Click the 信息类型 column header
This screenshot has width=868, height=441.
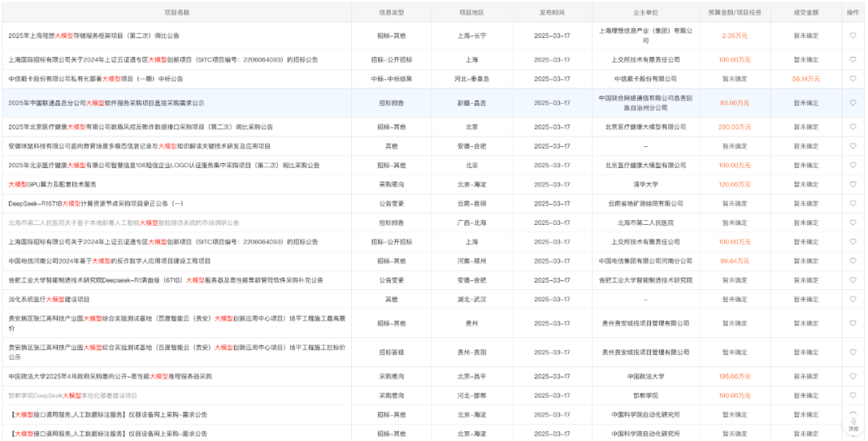point(391,12)
